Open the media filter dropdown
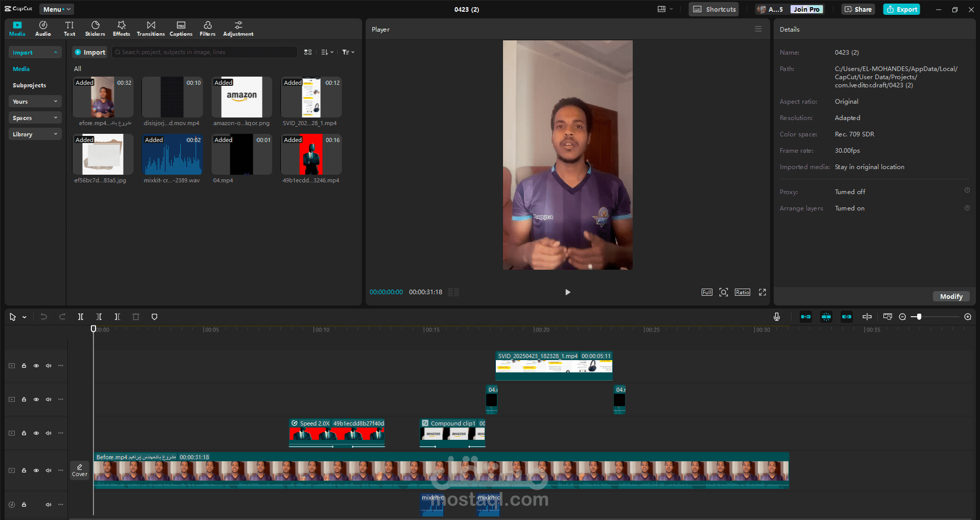This screenshot has height=520, width=980. tap(348, 52)
